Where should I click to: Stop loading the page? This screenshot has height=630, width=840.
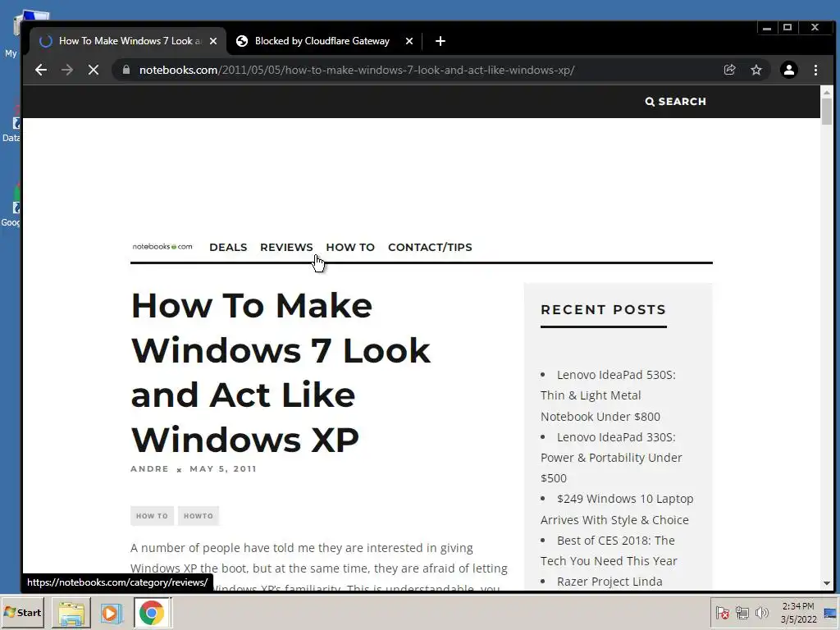94,71
